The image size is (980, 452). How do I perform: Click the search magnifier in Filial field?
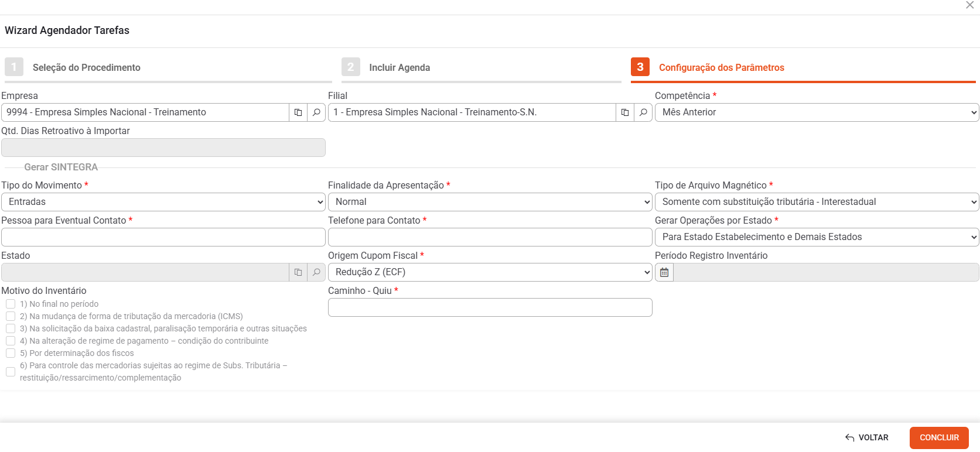(x=643, y=112)
